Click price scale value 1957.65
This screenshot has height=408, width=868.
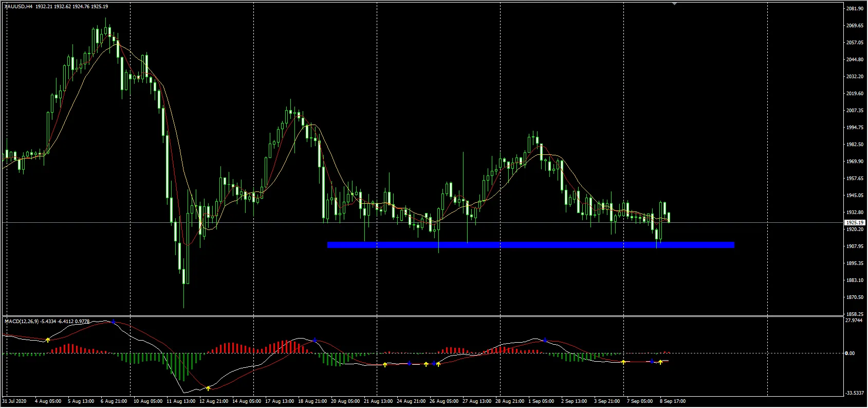pos(855,179)
